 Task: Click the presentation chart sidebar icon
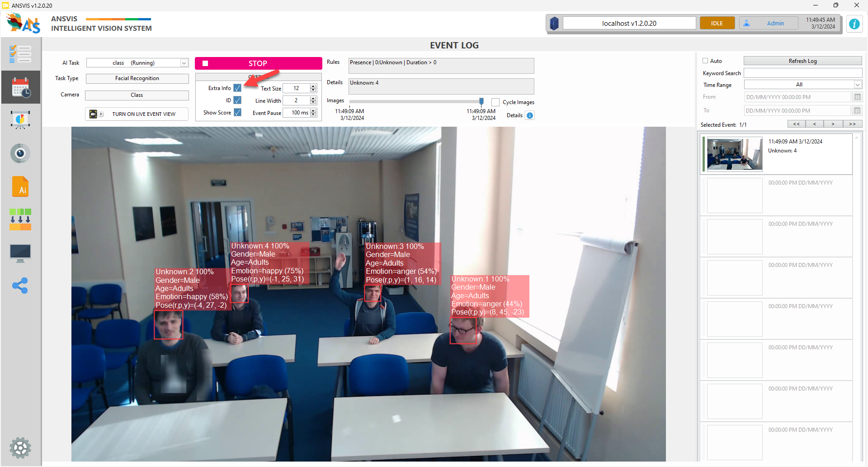[x=20, y=120]
